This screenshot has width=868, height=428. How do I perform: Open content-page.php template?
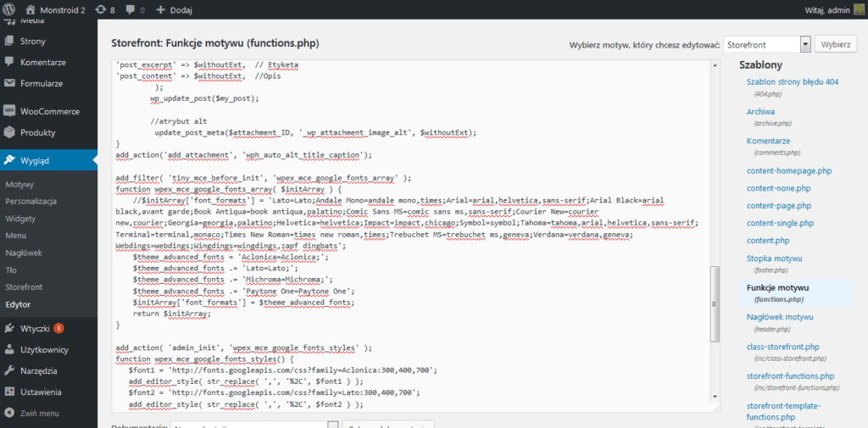(x=779, y=206)
